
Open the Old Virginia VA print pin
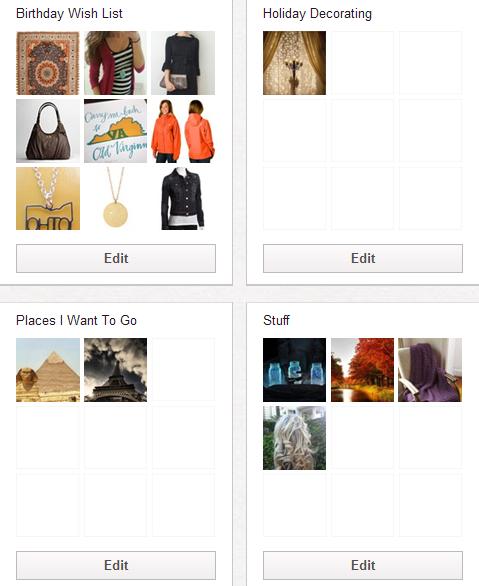115,131
